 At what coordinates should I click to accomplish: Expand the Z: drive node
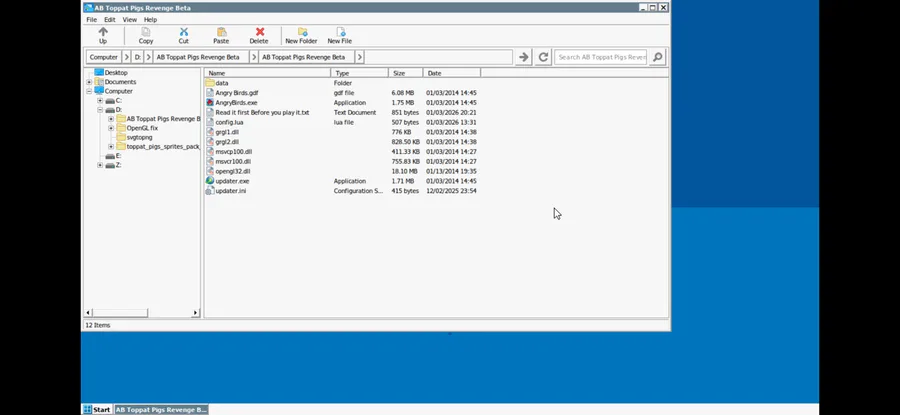point(100,165)
